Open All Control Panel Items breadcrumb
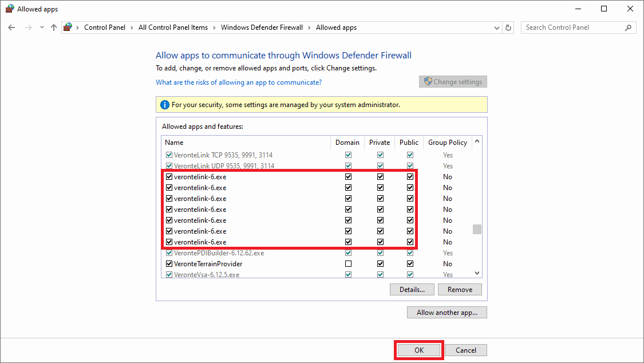Image resolution: width=644 pixels, height=363 pixels. coord(173,27)
